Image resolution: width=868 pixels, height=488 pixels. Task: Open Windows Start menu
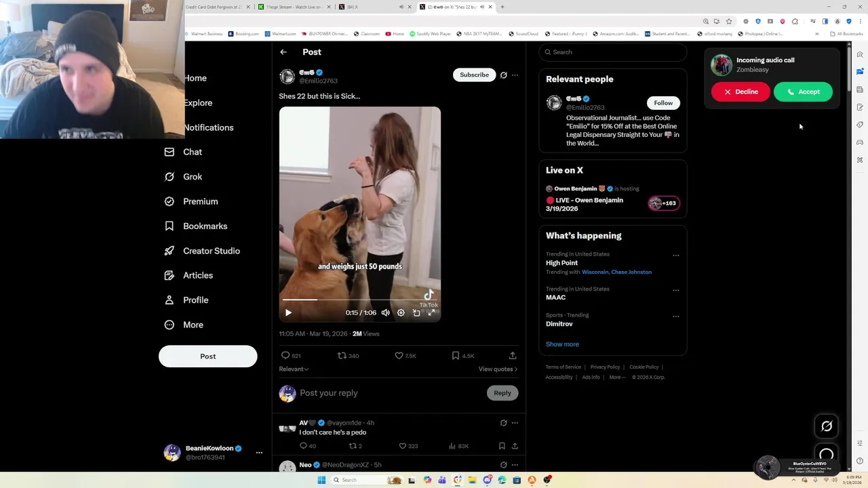[x=321, y=480]
